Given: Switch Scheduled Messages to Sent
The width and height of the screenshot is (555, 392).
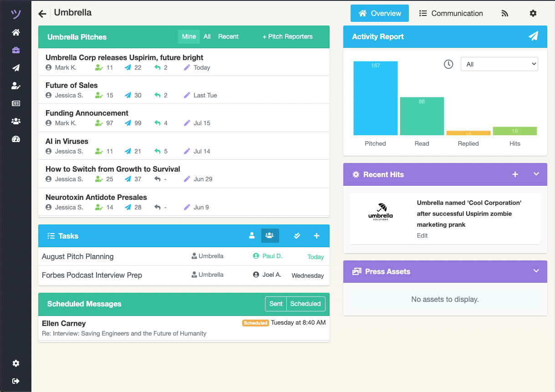Looking at the screenshot, I should click(x=276, y=304).
